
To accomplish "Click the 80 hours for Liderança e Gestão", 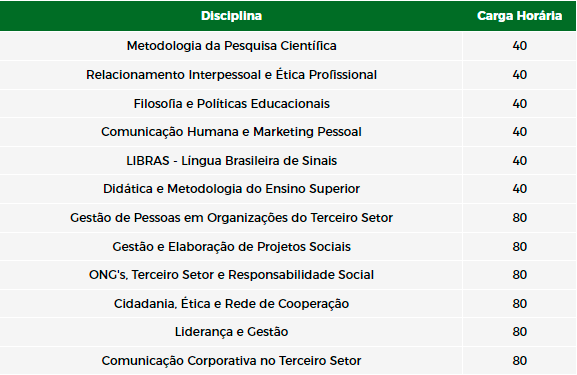I will [520, 332].
